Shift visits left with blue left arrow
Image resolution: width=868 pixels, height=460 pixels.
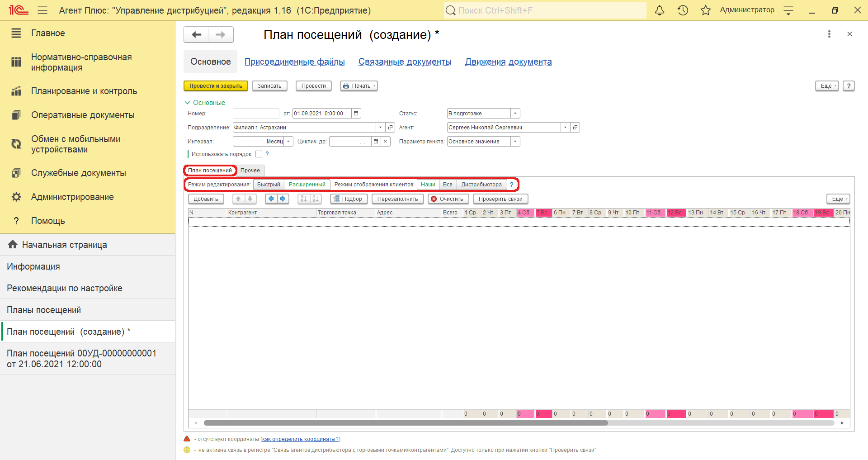point(271,199)
